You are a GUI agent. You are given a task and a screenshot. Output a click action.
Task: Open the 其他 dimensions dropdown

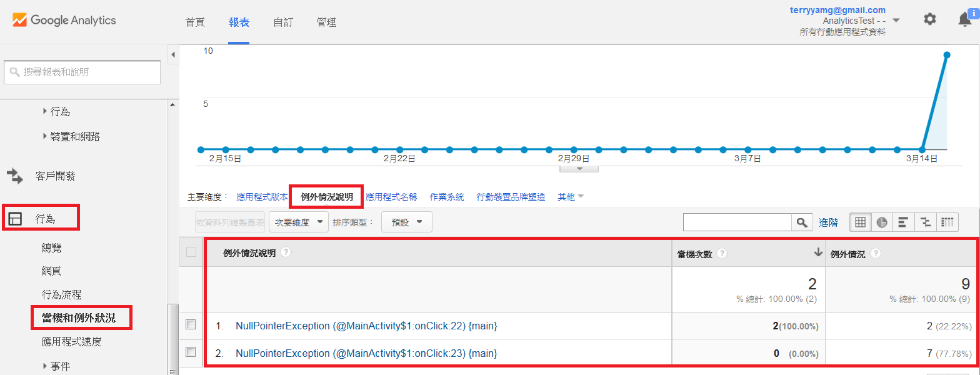(571, 197)
